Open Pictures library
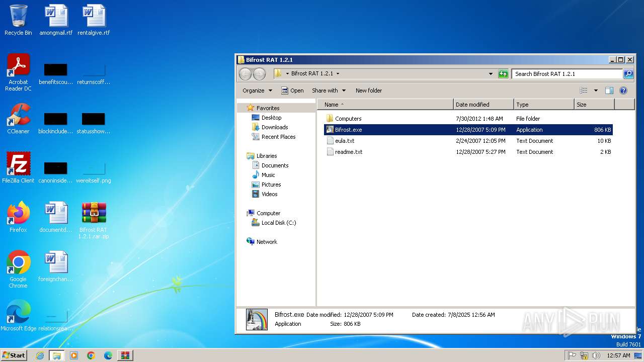Image resolution: width=644 pixels, height=362 pixels. [266, 185]
